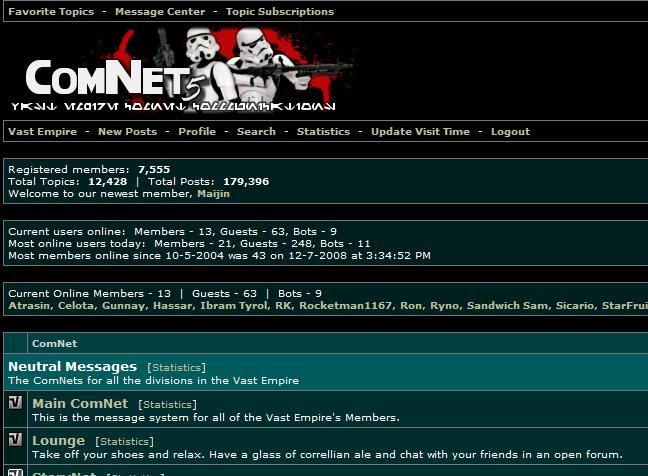Screen dimensions: 648x476
Task: Open the Neutral Messages category
Action: tap(72, 367)
